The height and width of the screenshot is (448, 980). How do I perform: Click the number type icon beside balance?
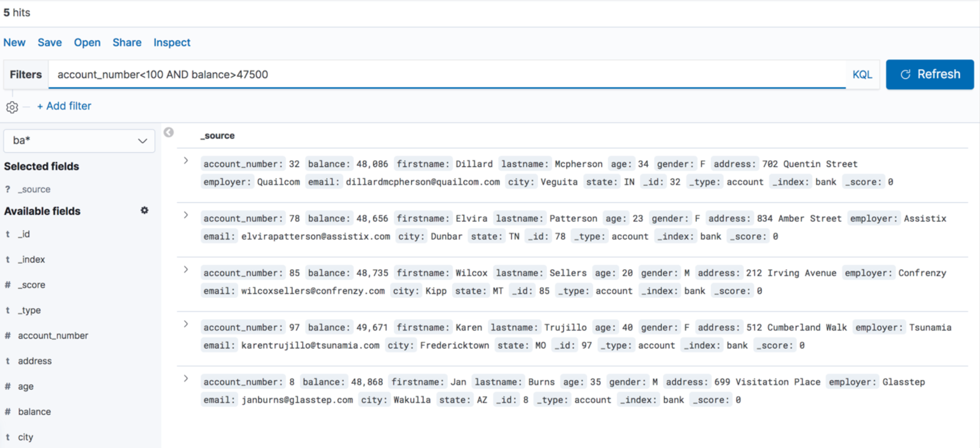pyautogui.click(x=8, y=412)
